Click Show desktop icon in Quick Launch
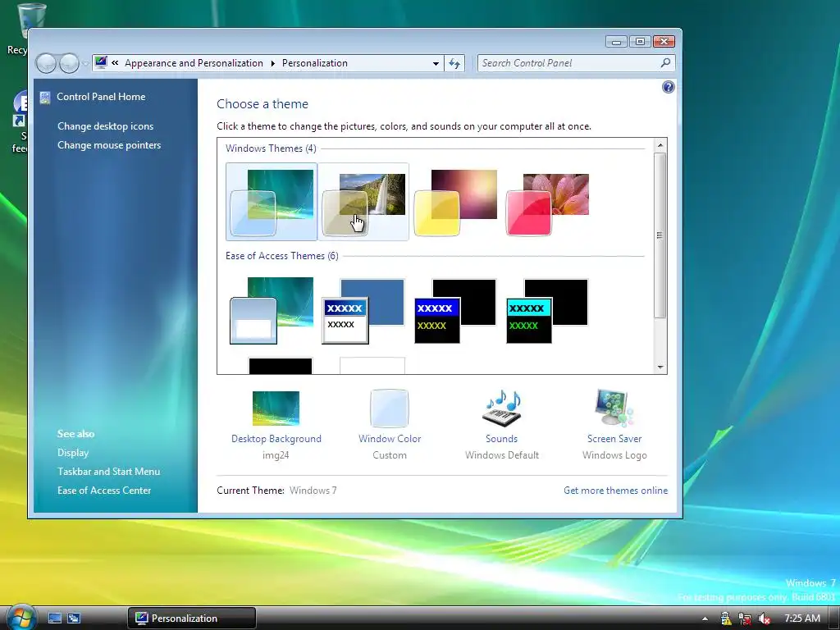The width and height of the screenshot is (840, 630). tap(55, 619)
